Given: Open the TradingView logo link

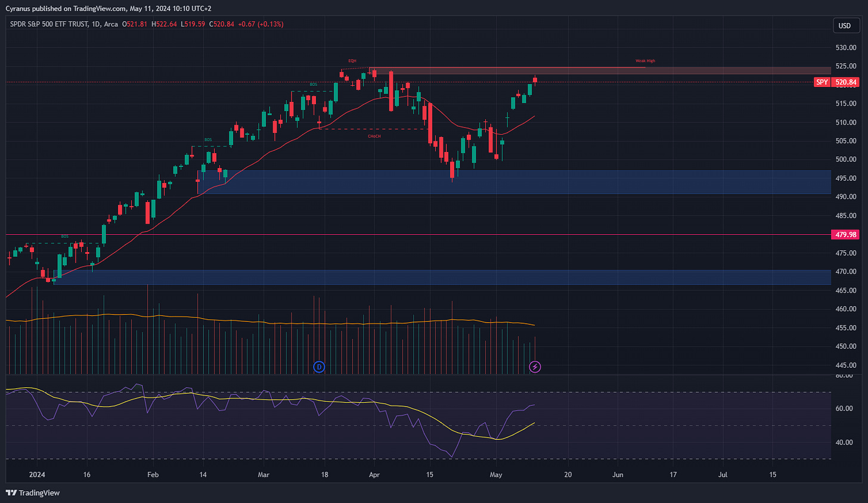Looking at the screenshot, I should coord(33,493).
